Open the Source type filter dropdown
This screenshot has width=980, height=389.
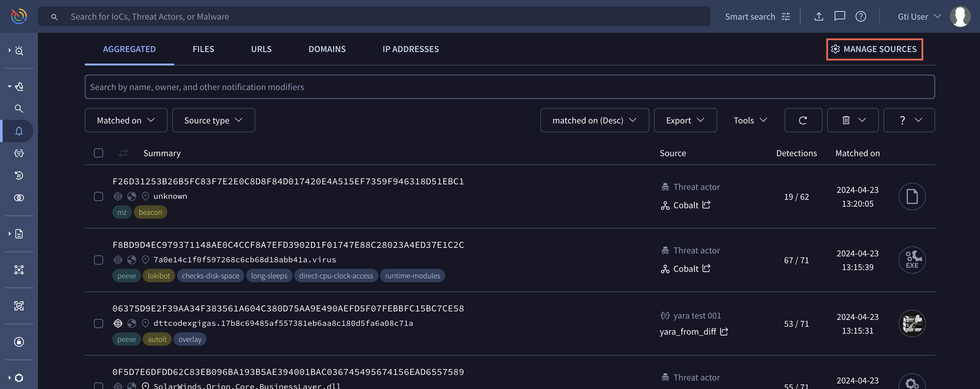coord(213,120)
